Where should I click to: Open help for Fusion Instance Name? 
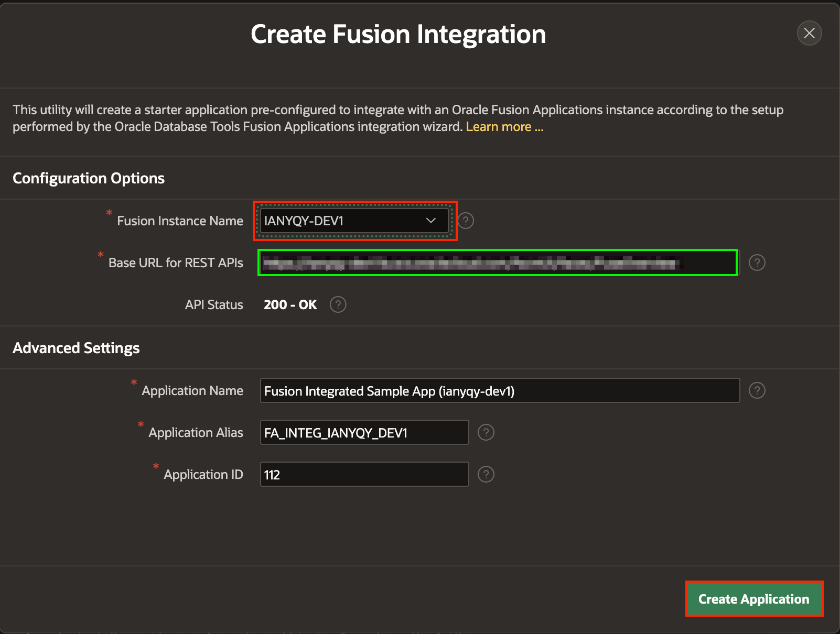466,221
